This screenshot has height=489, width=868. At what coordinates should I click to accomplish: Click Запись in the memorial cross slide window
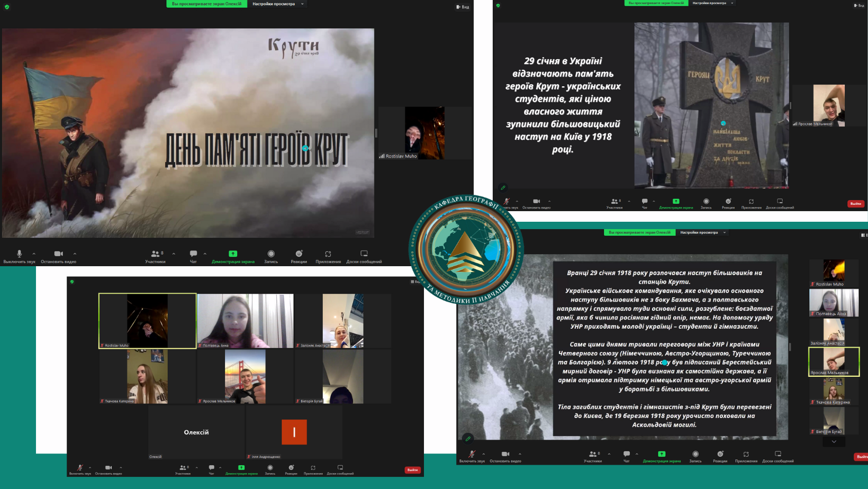tap(706, 204)
